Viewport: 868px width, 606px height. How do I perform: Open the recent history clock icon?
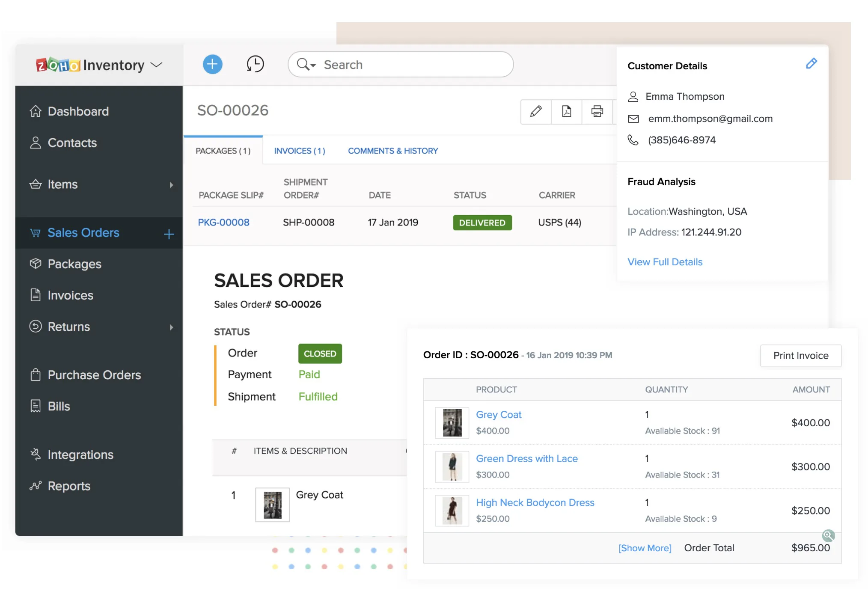(255, 64)
